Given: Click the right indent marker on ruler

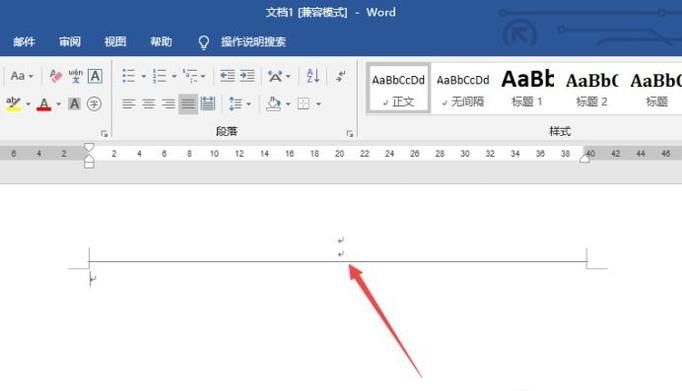Looking at the screenshot, I should tap(585, 159).
